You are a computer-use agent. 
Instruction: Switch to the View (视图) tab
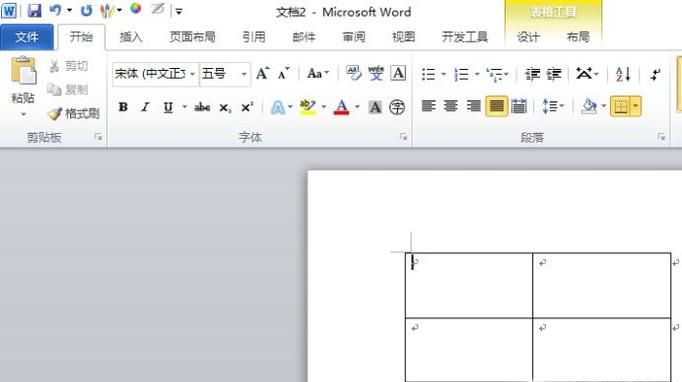tap(404, 37)
